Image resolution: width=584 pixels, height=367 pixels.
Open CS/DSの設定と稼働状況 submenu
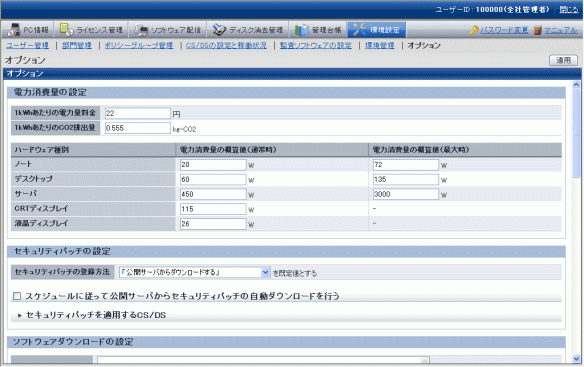pyautogui.click(x=226, y=45)
